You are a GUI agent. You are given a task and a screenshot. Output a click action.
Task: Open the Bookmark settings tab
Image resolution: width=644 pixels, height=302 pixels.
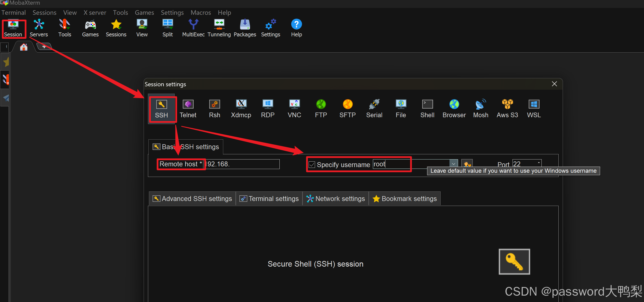405,199
